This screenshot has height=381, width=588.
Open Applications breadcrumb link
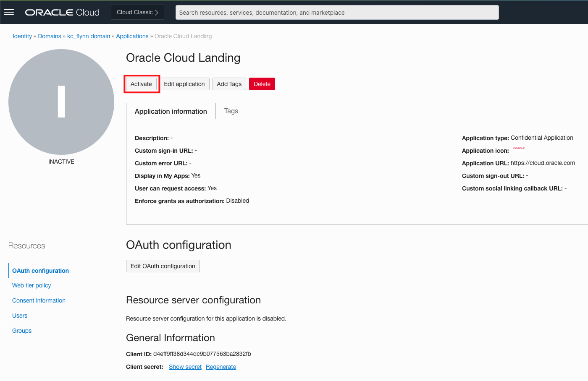(132, 37)
